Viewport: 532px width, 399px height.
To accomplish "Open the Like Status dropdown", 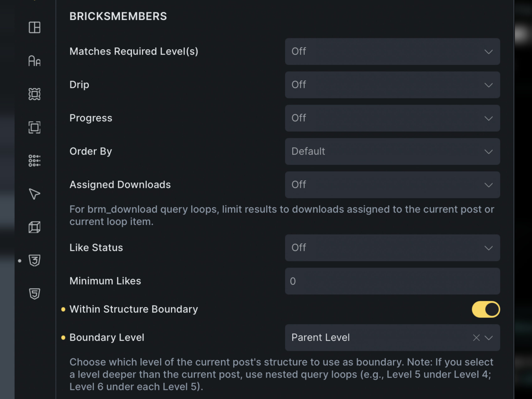I will [x=392, y=248].
